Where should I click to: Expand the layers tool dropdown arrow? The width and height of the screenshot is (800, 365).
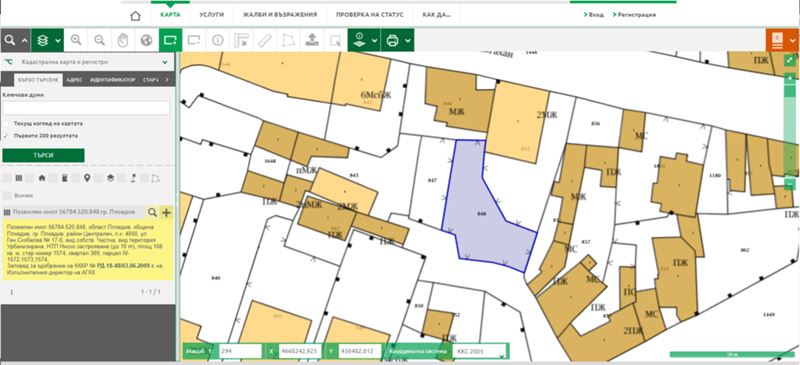(58, 41)
